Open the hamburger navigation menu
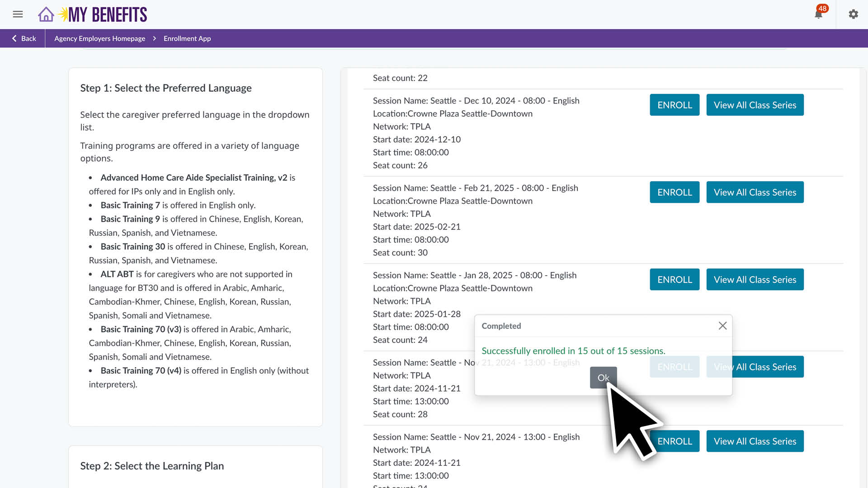868x488 pixels. pyautogui.click(x=18, y=14)
